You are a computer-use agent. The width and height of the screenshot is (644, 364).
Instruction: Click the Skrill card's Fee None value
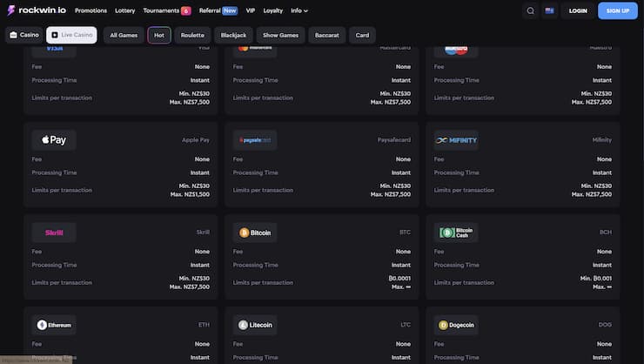202,252
